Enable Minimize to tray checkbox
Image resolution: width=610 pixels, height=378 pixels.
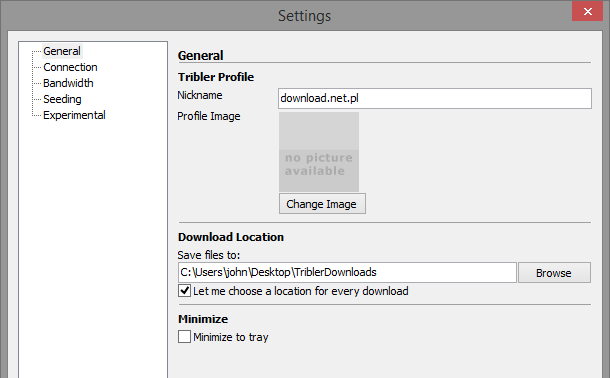click(x=184, y=337)
